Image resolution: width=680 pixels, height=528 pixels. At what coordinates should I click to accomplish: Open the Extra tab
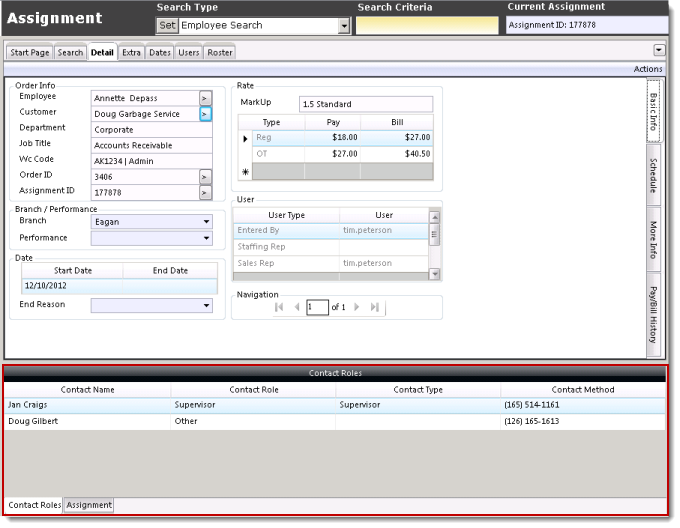[131, 52]
